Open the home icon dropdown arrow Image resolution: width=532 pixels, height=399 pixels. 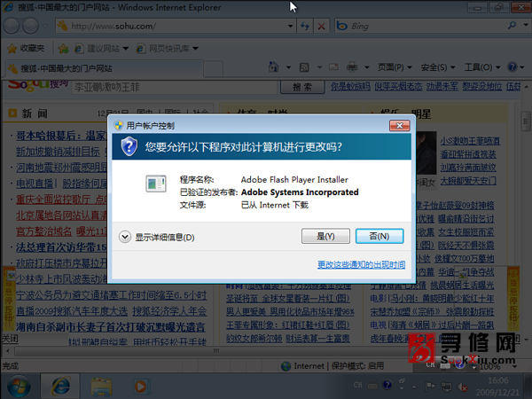[288, 67]
